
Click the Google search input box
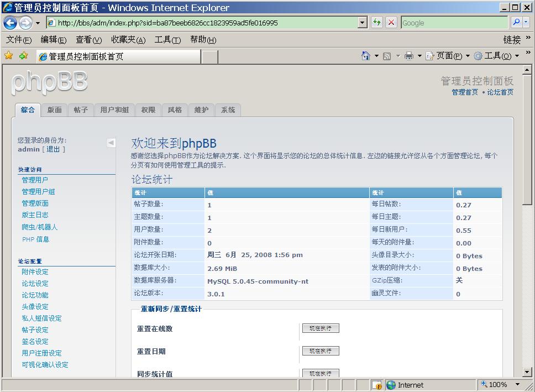(x=454, y=23)
